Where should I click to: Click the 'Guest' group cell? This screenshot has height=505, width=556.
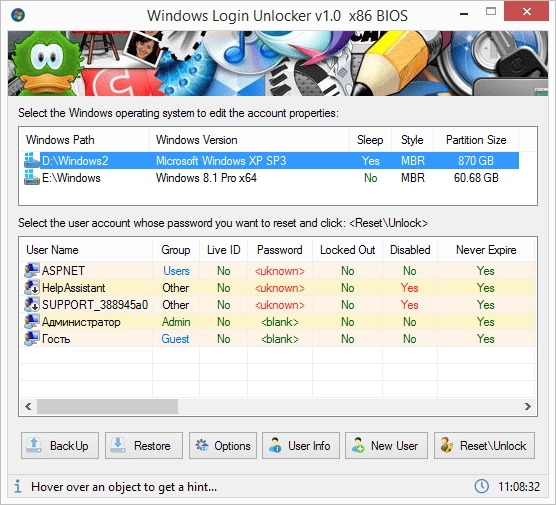176,339
